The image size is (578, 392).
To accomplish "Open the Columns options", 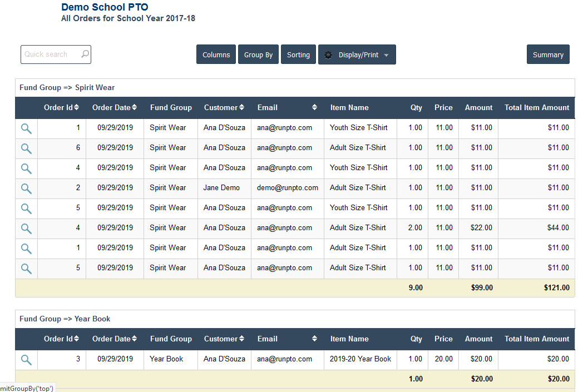I will tap(216, 54).
